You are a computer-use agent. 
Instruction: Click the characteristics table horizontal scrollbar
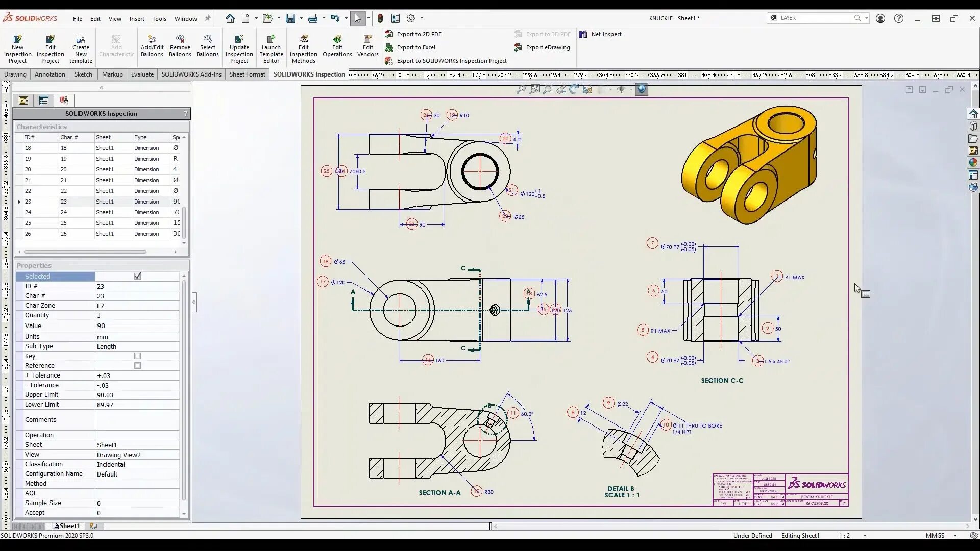pyautogui.click(x=85, y=252)
